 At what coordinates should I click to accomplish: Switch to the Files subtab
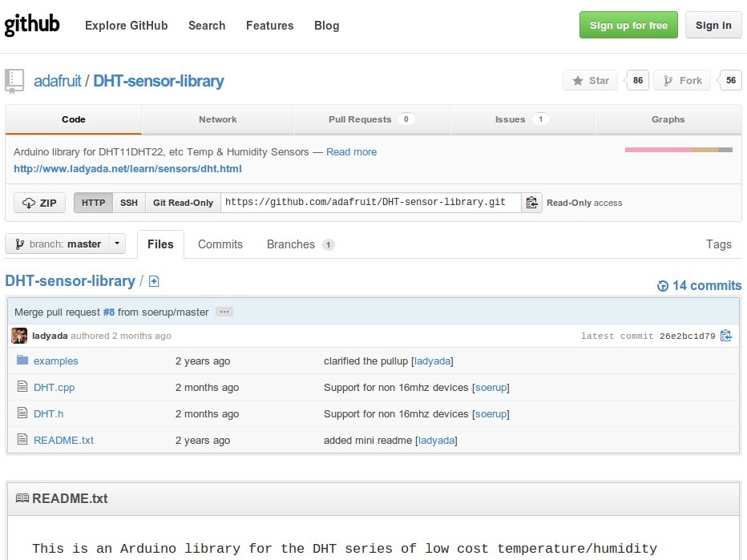click(x=160, y=244)
